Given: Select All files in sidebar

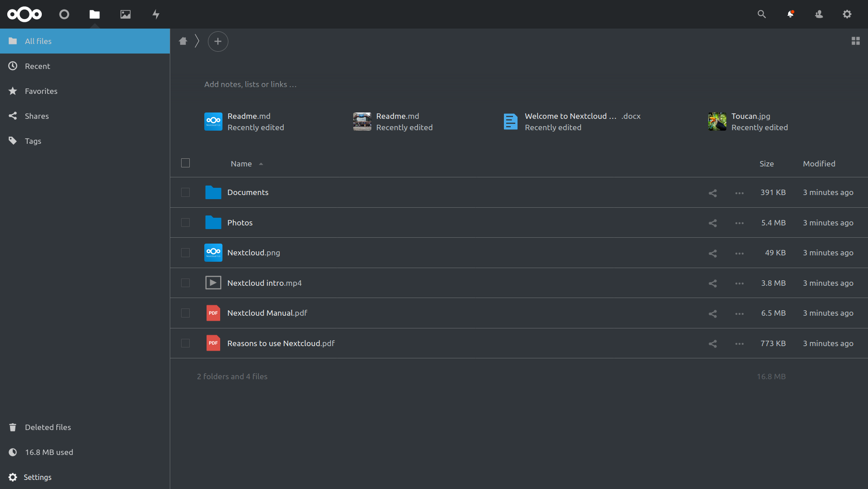Looking at the screenshot, I should [85, 41].
